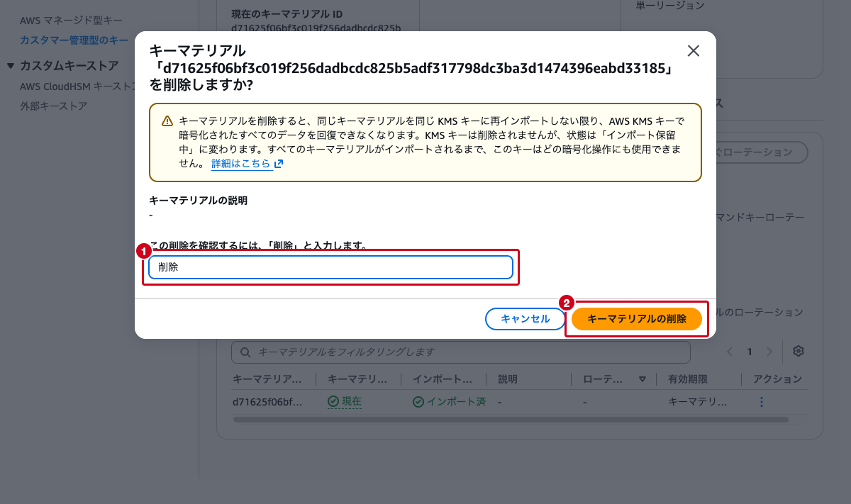This screenshot has height=504, width=851.
Task: Click the horizontal scrollbar under the table
Action: point(511,420)
